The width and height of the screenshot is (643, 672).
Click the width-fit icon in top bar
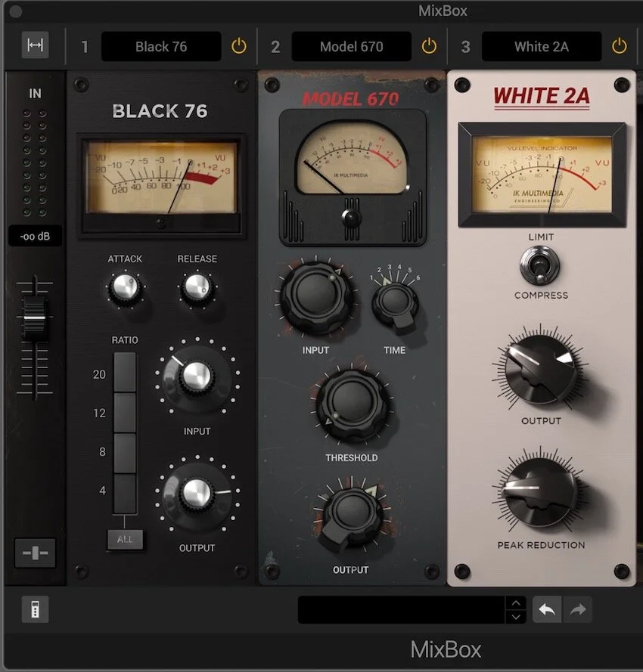point(35,45)
